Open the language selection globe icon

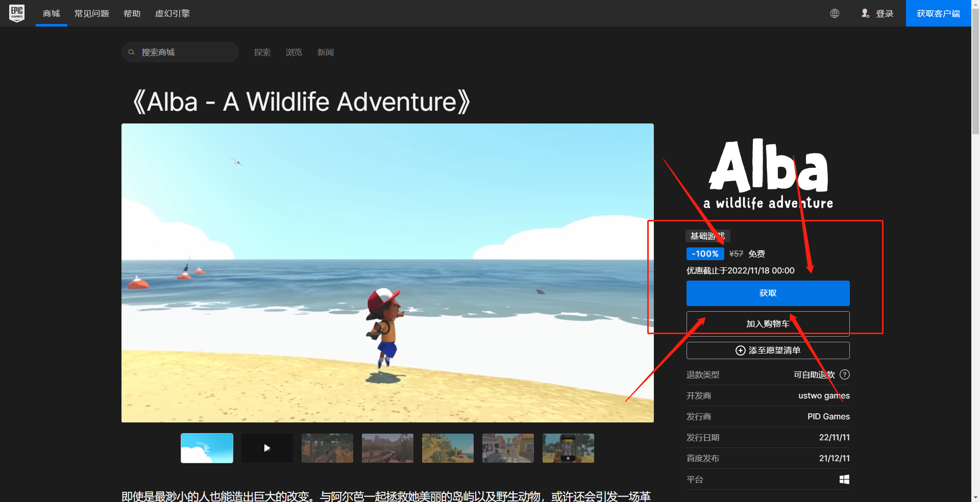pos(835,13)
